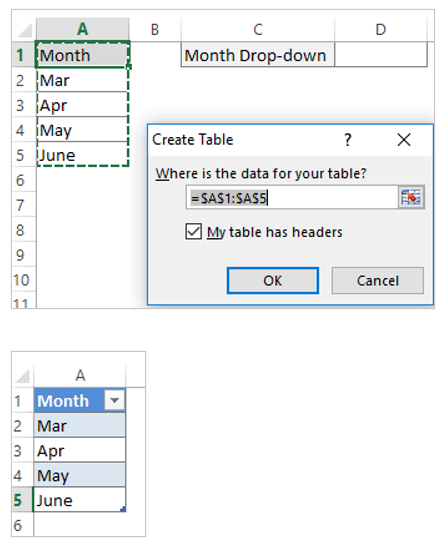Click the table resize handle at June cell

click(123, 509)
